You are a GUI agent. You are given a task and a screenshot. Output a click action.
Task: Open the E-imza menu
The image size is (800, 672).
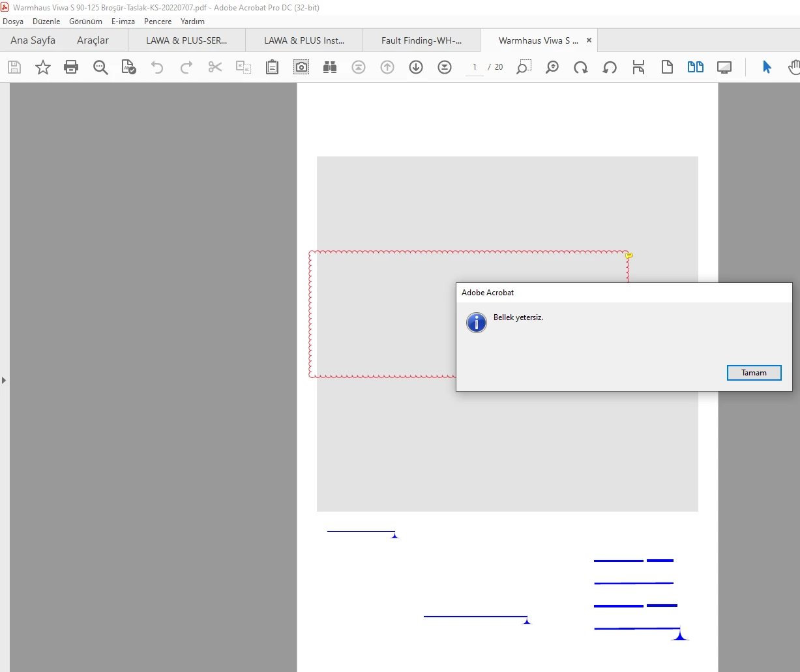123,22
